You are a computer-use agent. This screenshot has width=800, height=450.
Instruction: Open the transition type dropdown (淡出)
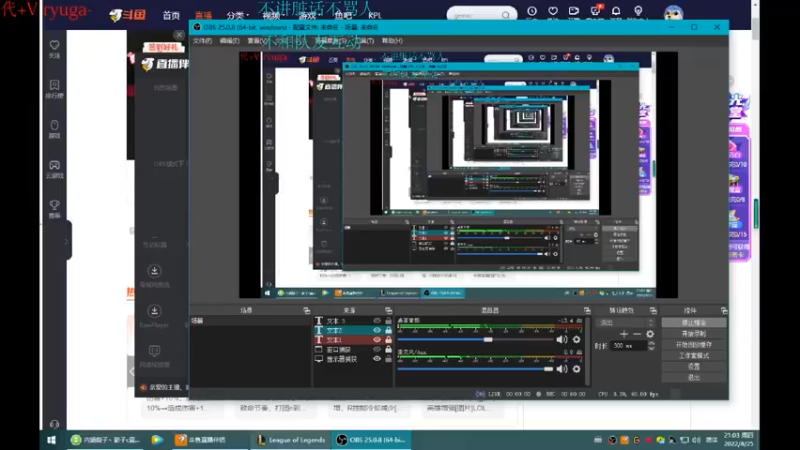coord(626,322)
